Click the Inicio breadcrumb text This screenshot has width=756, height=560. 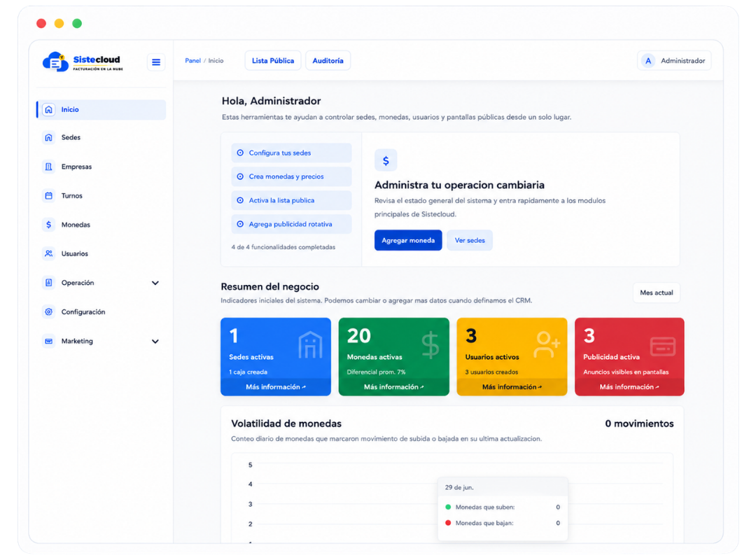pyautogui.click(x=216, y=61)
